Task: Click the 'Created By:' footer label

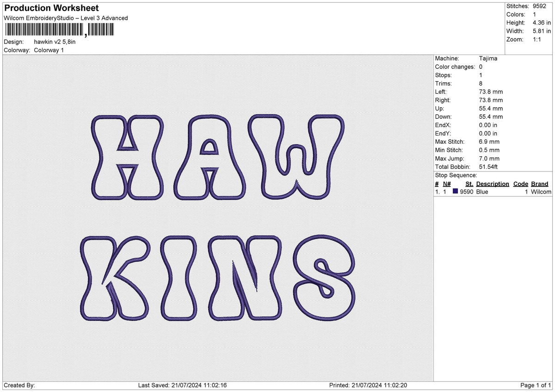Action: [x=19, y=386]
